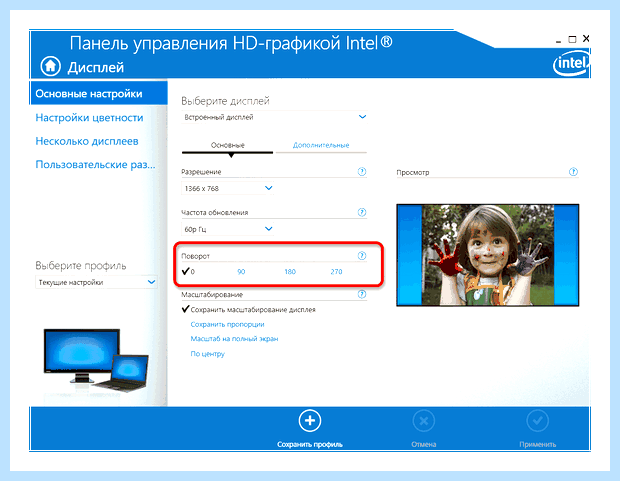Open help for Масштабирование setting

click(x=362, y=294)
